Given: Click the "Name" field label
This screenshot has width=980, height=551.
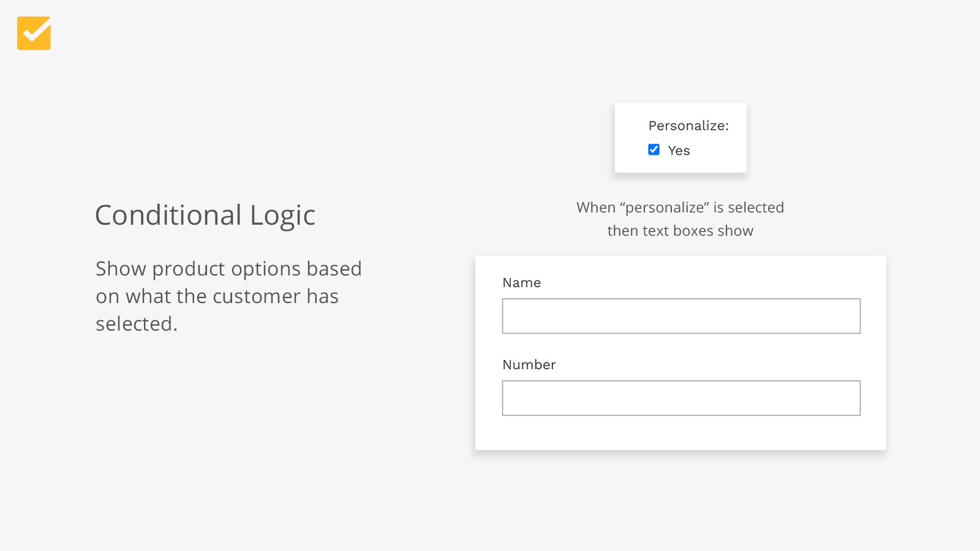Looking at the screenshot, I should tap(521, 283).
